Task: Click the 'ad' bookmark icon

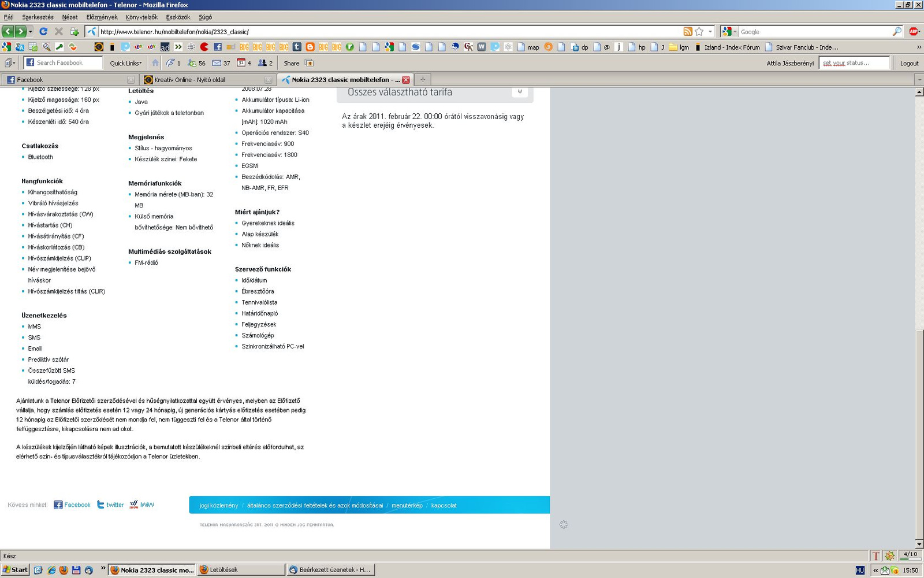Action: coord(165,47)
